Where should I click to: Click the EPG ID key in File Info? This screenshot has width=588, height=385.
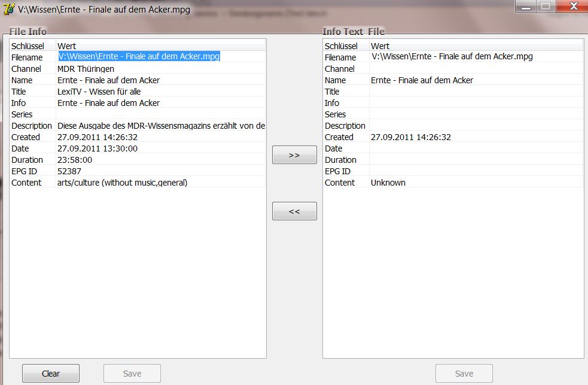(x=24, y=171)
